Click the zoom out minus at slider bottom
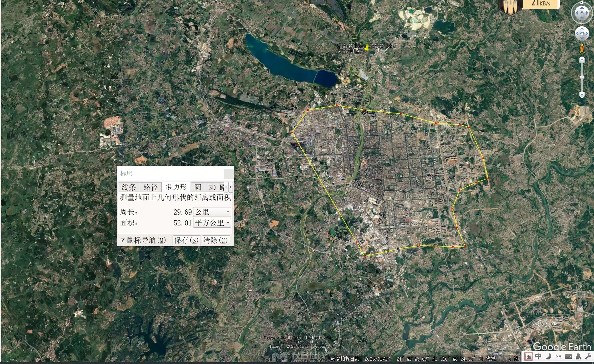Image resolution: width=594 pixels, height=364 pixels. pos(582,95)
